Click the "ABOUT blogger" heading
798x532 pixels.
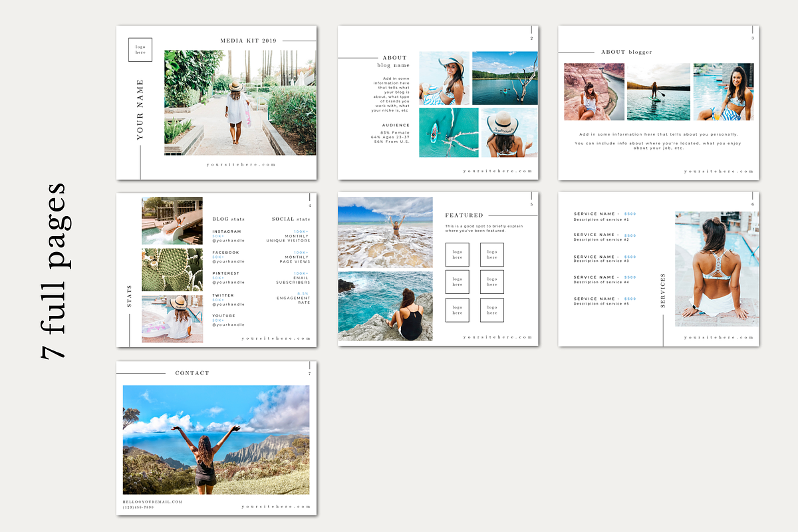tap(626, 52)
